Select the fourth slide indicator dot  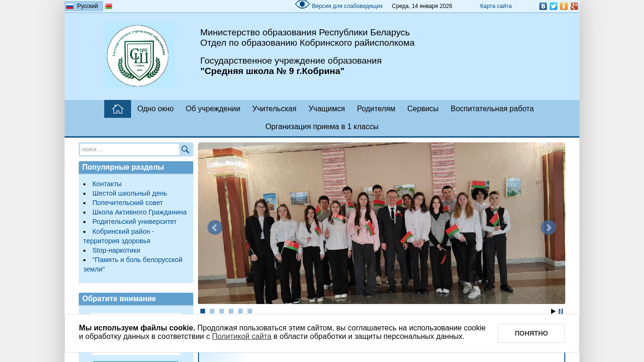coord(231,311)
